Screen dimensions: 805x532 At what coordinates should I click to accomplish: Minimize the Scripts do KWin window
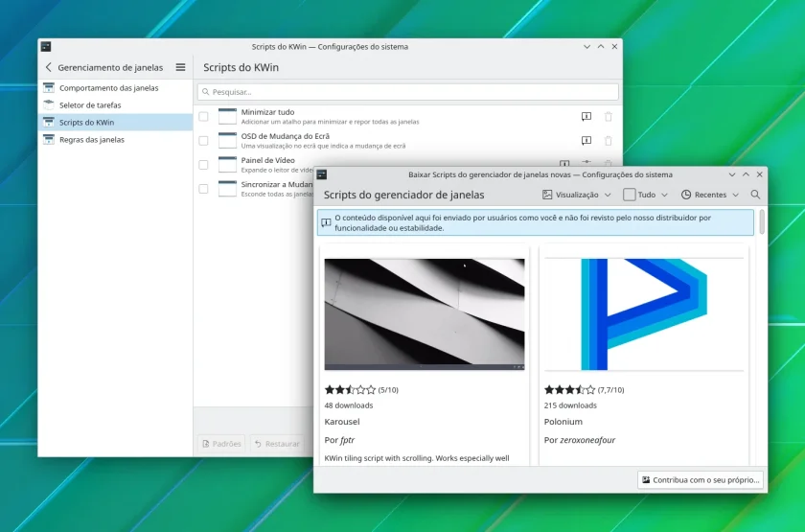[x=586, y=46]
